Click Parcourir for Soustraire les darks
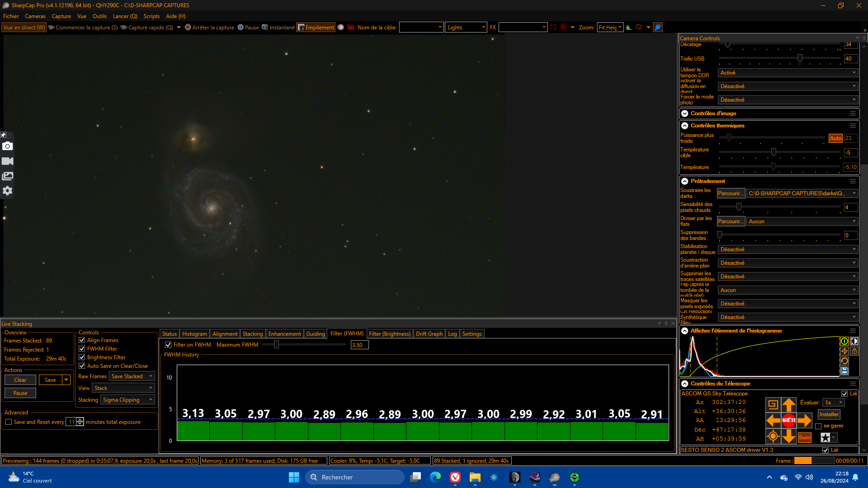The width and height of the screenshot is (868, 488). [731, 193]
